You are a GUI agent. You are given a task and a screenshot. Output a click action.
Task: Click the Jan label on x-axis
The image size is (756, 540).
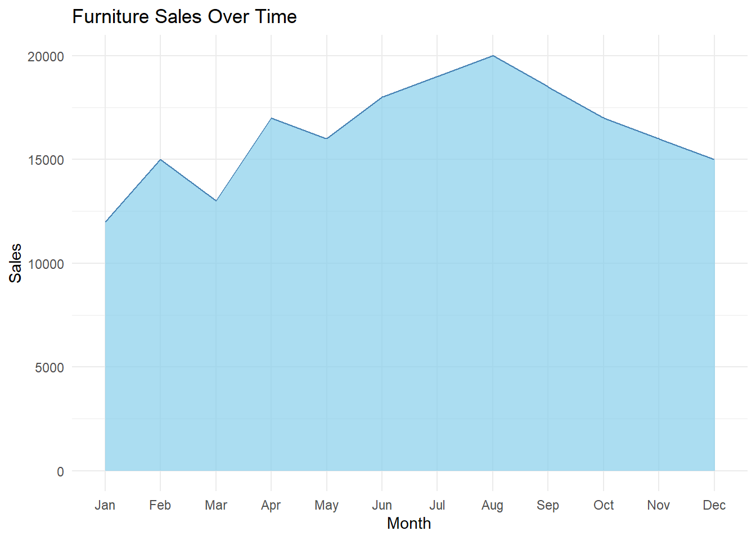tap(105, 505)
